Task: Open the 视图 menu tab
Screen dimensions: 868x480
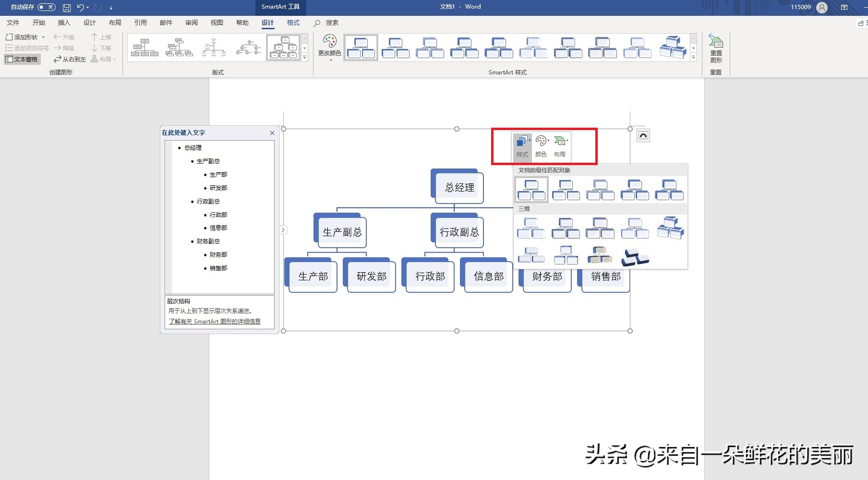Action: pyautogui.click(x=217, y=23)
